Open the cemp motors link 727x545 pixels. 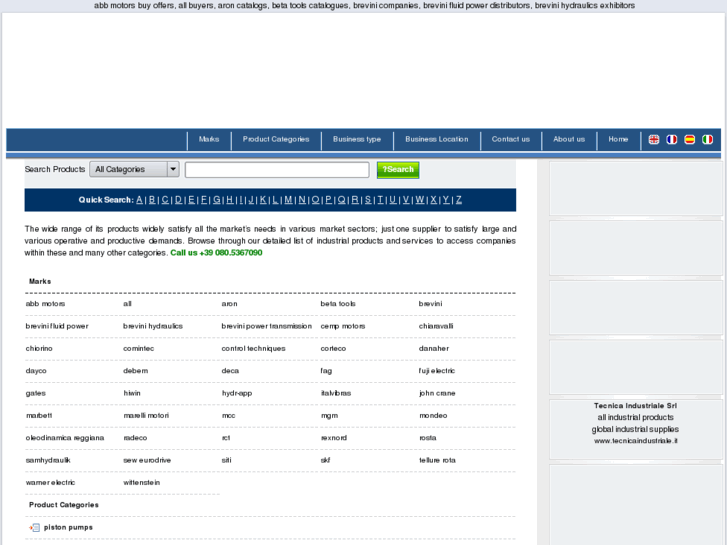point(343,326)
